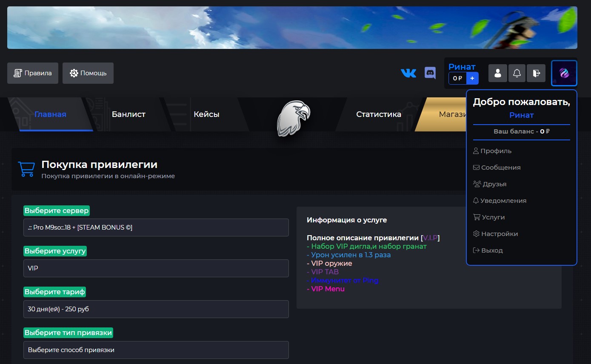The width and height of the screenshot is (591, 364).
Task: Click the user avatar thumbnail
Action: pos(564,73)
